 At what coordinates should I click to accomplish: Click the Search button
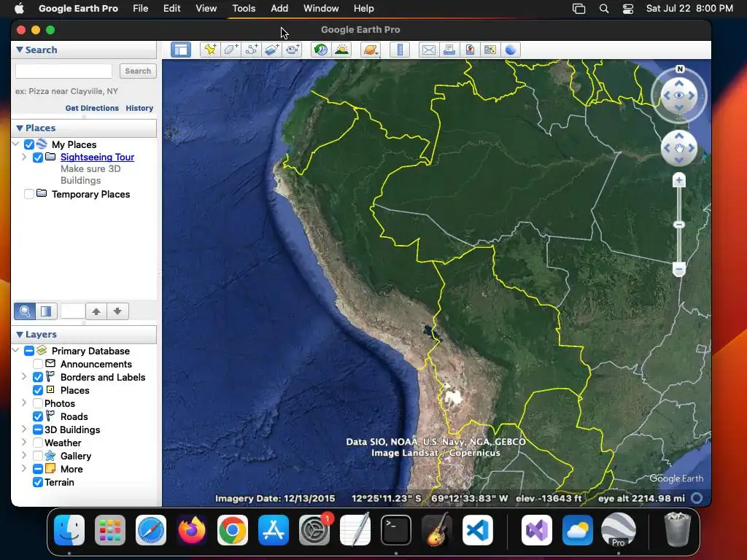pos(138,71)
